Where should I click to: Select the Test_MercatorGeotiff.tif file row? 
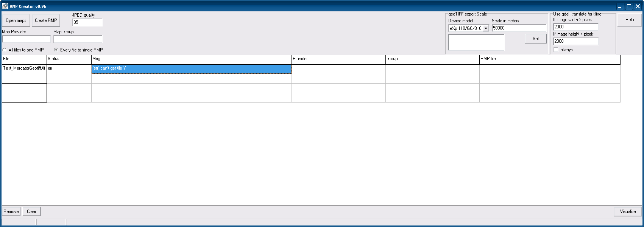point(24,68)
